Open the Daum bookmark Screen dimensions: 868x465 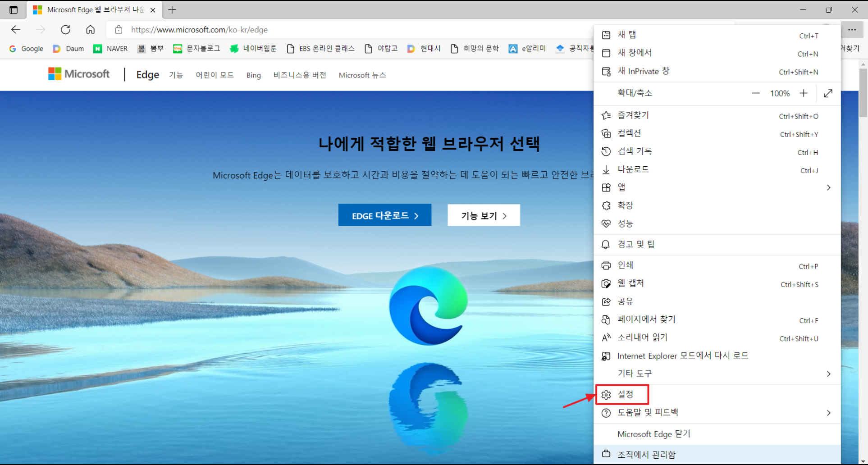pyautogui.click(x=68, y=49)
